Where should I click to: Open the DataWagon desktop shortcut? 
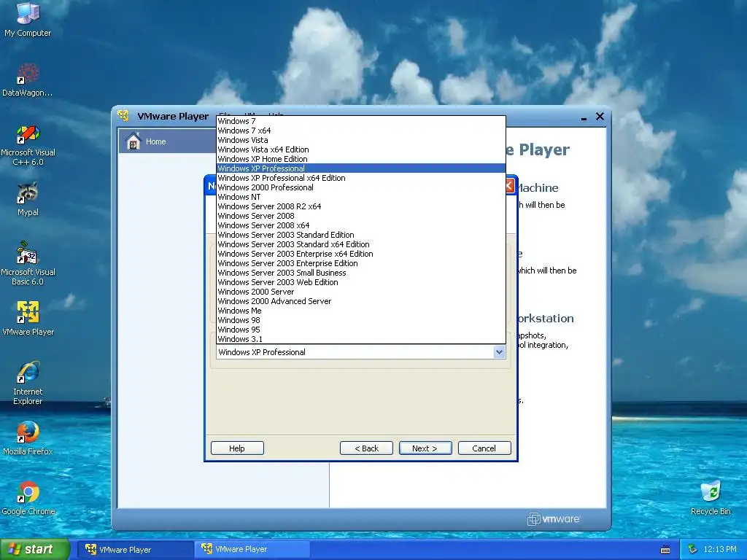tap(28, 79)
